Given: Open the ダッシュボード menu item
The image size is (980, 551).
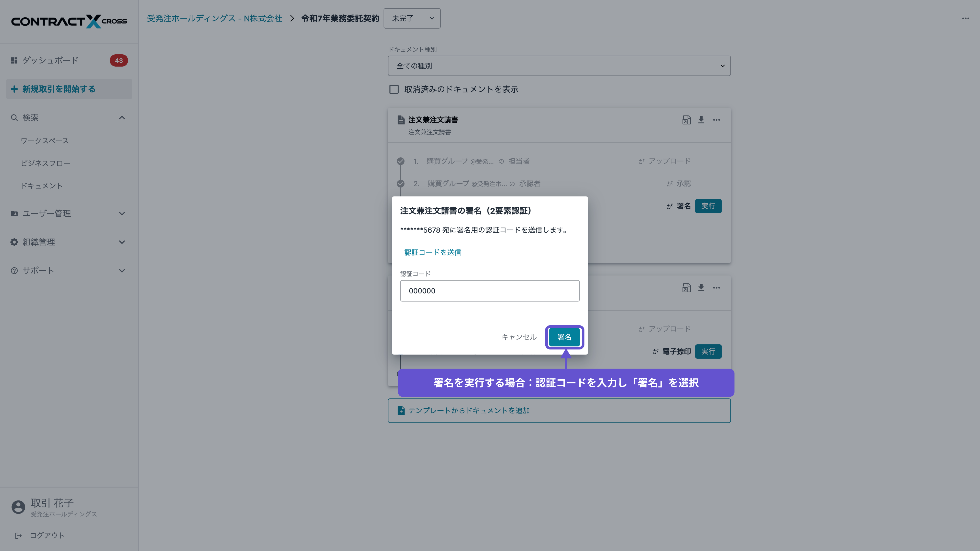Looking at the screenshot, I should click(50, 60).
